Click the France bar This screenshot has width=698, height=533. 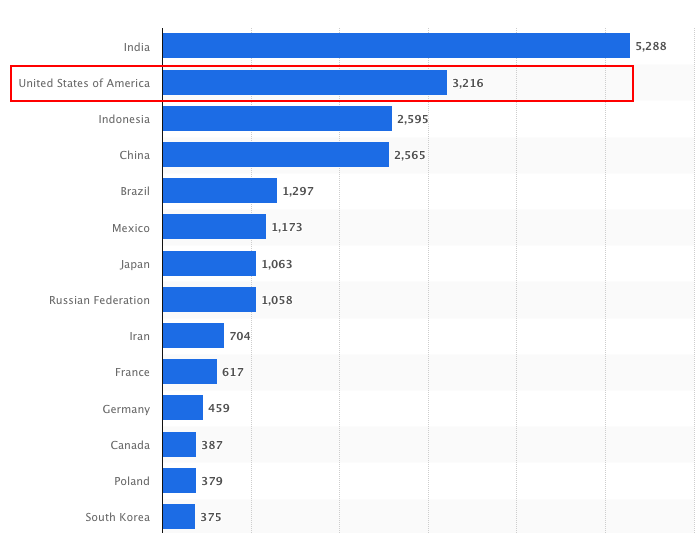click(190, 372)
